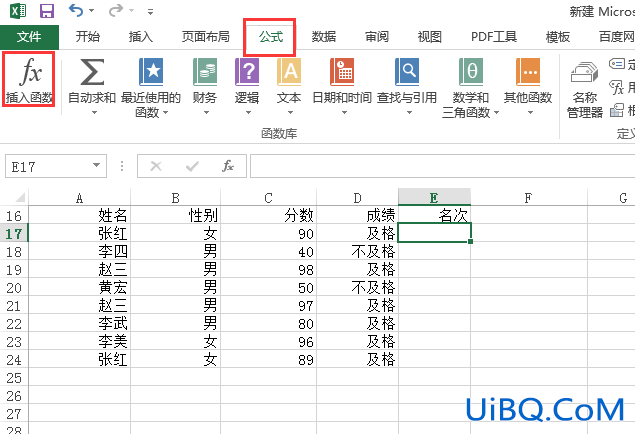The width and height of the screenshot is (635, 434).
Task: Click the header cell 名次
Action: [434, 215]
